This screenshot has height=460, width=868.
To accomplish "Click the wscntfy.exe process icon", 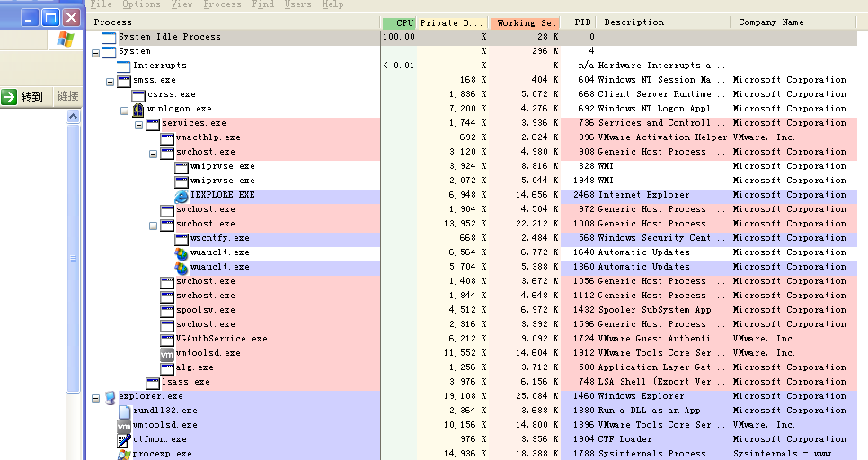I will [181, 239].
